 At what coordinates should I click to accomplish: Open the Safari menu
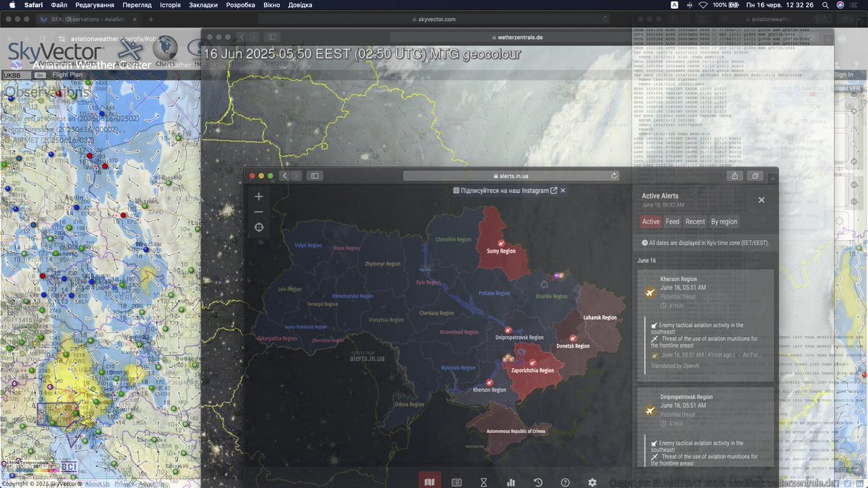click(x=33, y=5)
